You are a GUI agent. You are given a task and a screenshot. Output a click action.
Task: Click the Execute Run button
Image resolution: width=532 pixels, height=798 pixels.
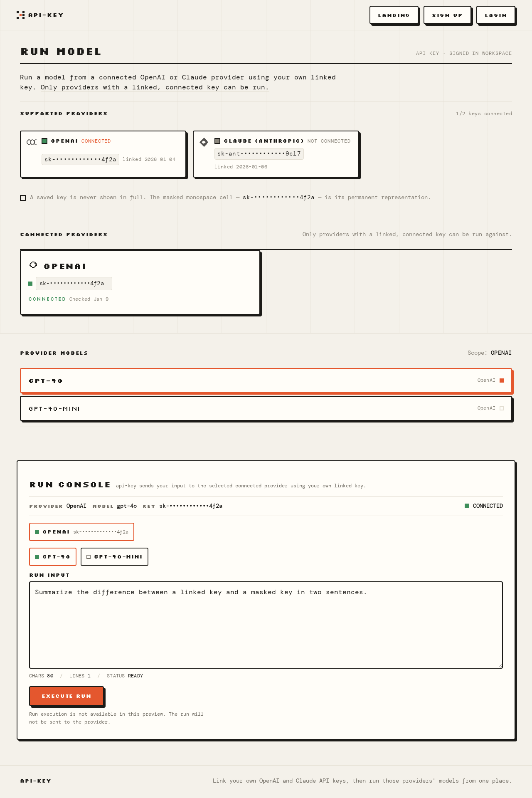(x=66, y=696)
